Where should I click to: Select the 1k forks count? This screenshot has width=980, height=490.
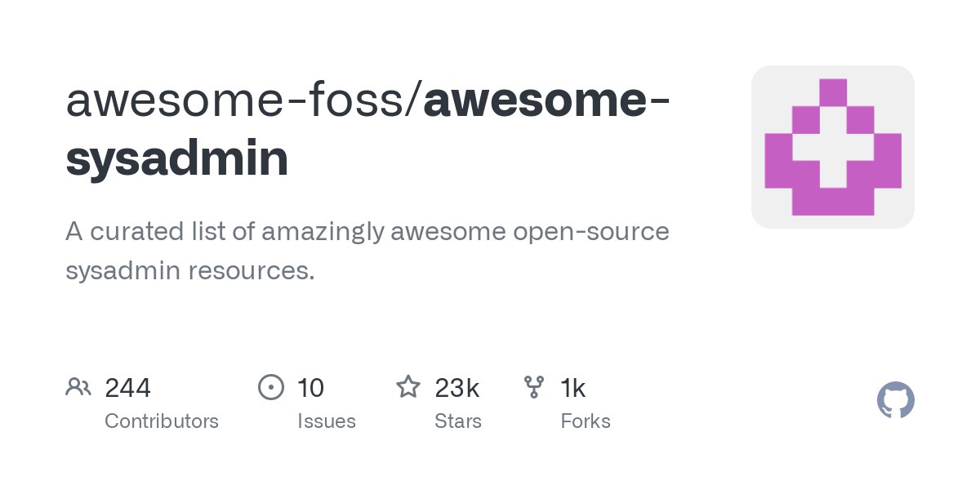pyautogui.click(x=572, y=387)
